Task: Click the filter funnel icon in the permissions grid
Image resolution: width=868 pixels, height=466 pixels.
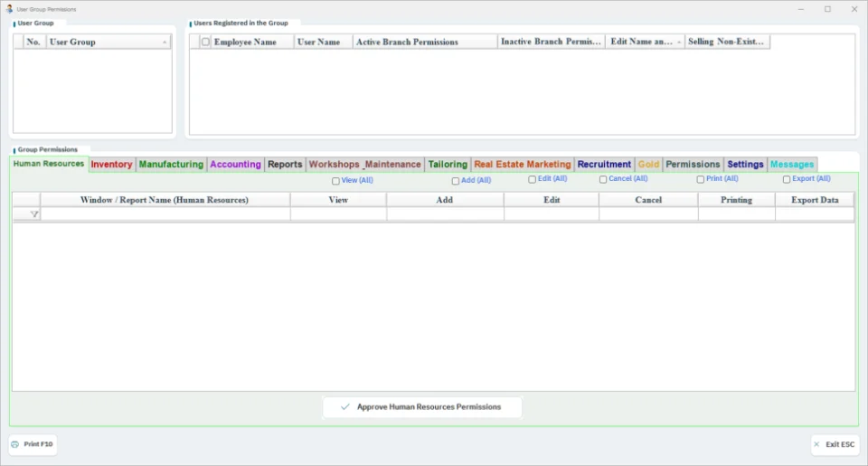Action: tap(34, 214)
